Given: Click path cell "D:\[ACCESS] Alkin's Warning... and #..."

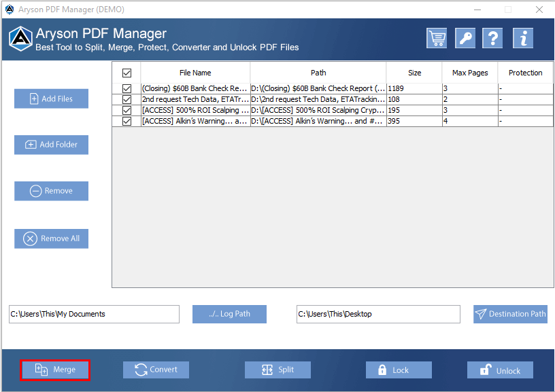Looking at the screenshot, I should pos(318,121).
